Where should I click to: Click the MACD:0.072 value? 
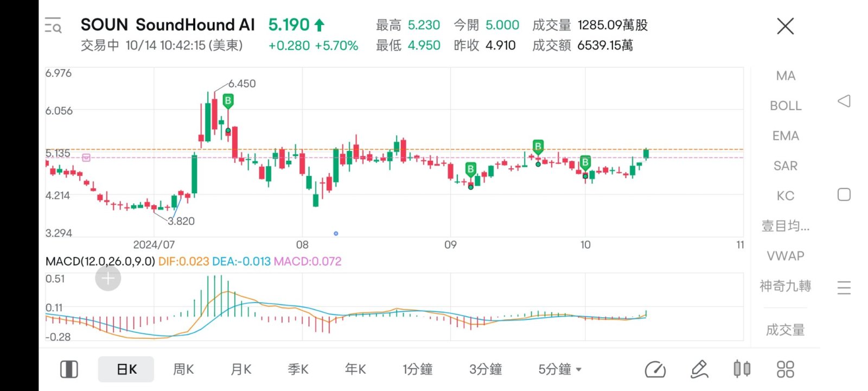coord(308,261)
